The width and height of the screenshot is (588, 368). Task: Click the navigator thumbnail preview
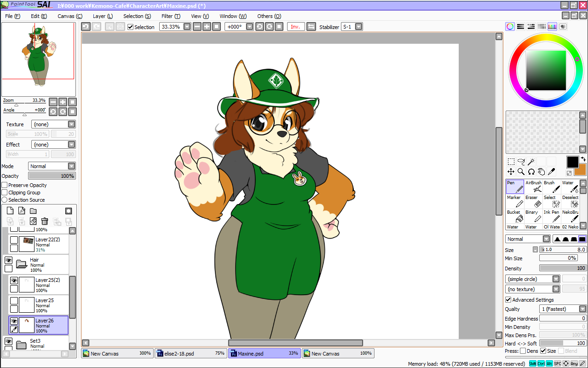click(x=38, y=59)
